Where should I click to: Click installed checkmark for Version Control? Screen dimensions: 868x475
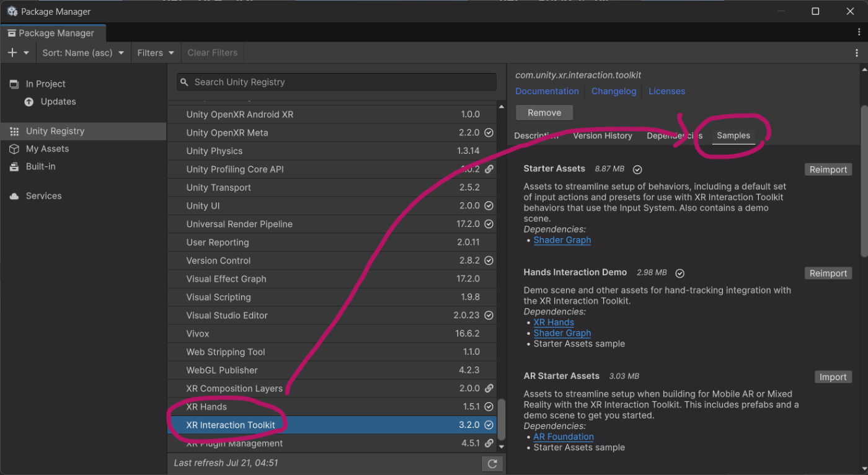click(x=489, y=260)
